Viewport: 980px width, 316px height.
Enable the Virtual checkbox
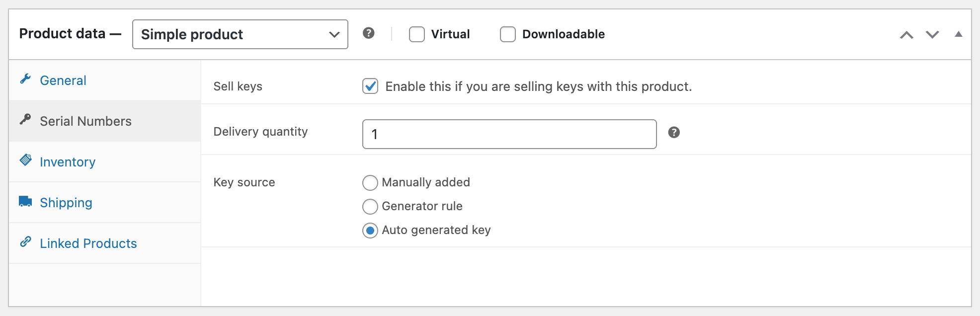point(416,34)
